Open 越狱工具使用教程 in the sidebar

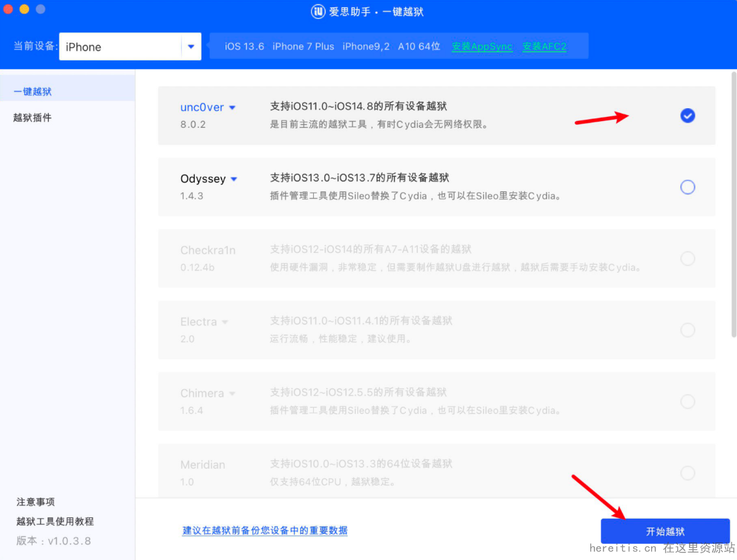click(55, 521)
